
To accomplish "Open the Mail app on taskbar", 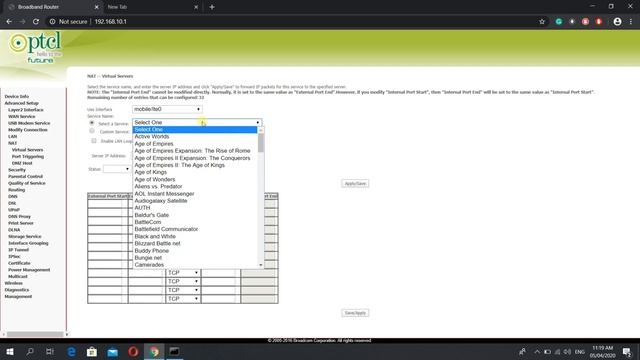I will pos(113,351).
